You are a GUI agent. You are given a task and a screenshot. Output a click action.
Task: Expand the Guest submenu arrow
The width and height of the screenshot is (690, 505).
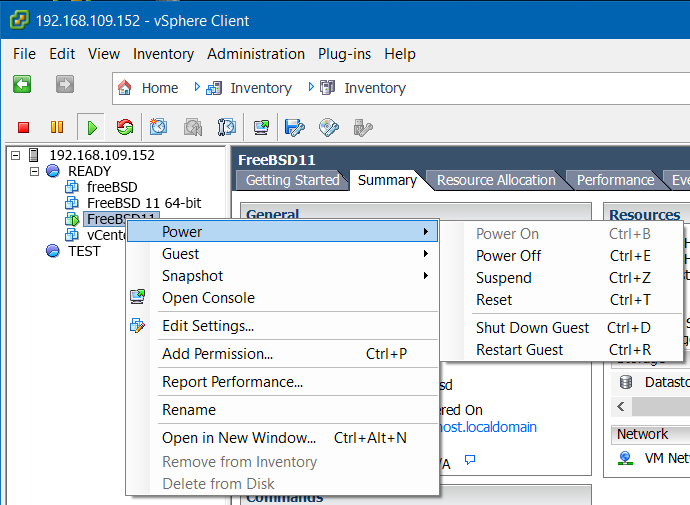pyautogui.click(x=426, y=253)
